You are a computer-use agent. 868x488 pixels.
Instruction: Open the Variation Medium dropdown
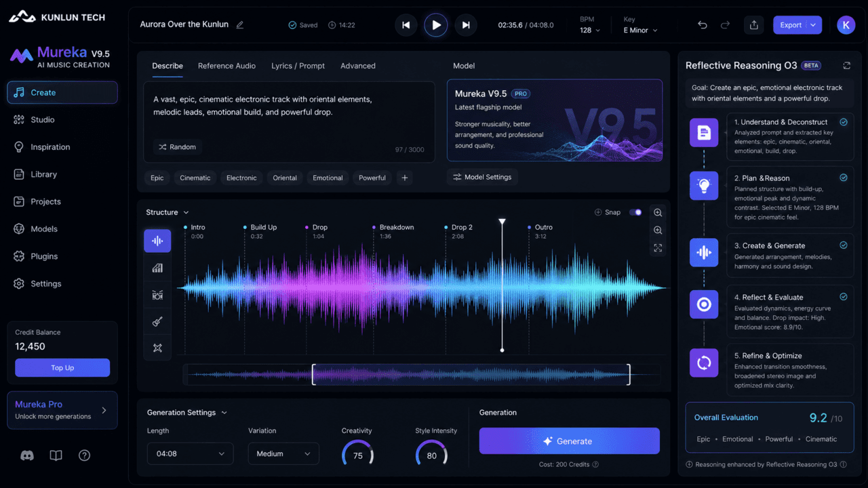pyautogui.click(x=283, y=453)
